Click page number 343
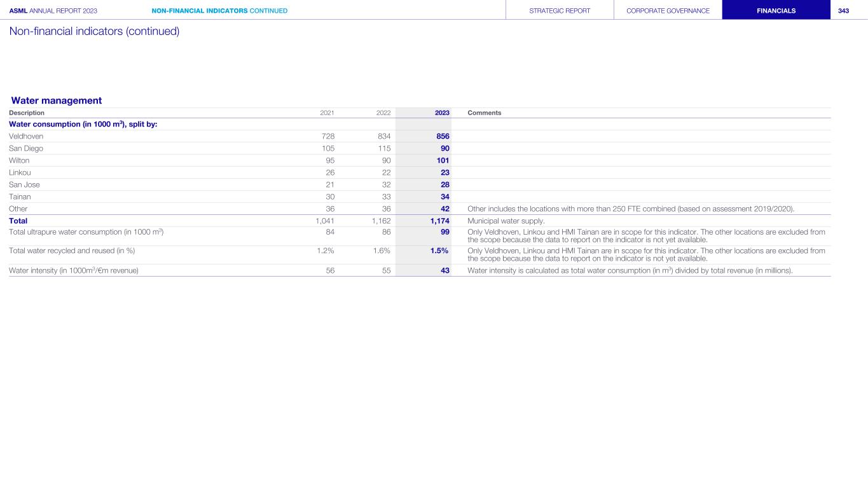The height and width of the screenshot is (489, 868). point(843,11)
